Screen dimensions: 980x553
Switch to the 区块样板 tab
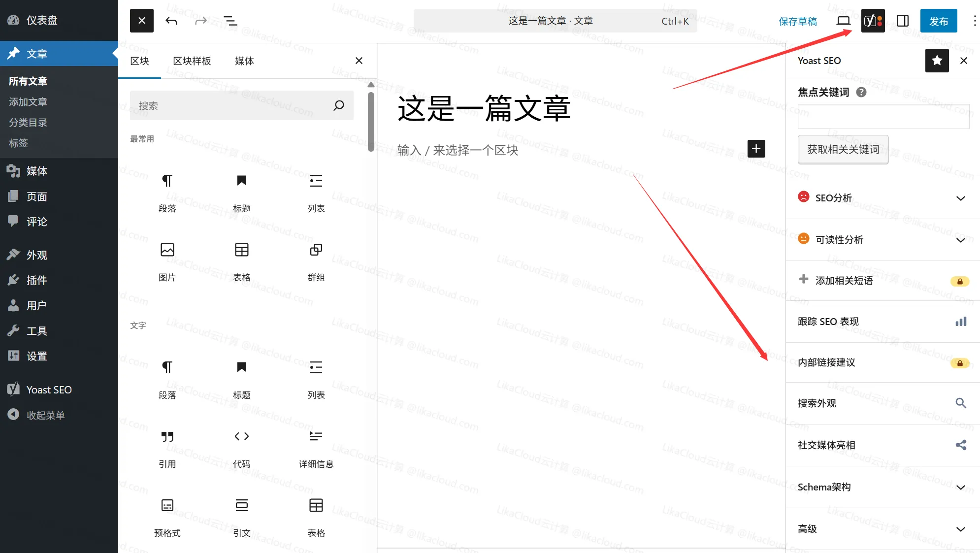pyautogui.click(x=192, y=61)
